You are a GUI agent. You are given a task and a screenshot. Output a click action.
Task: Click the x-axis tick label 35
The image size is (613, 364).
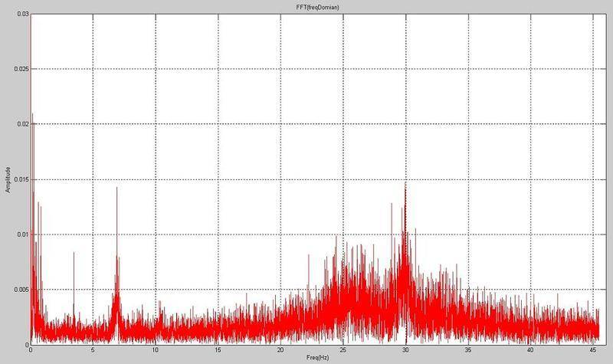[467, 350]
